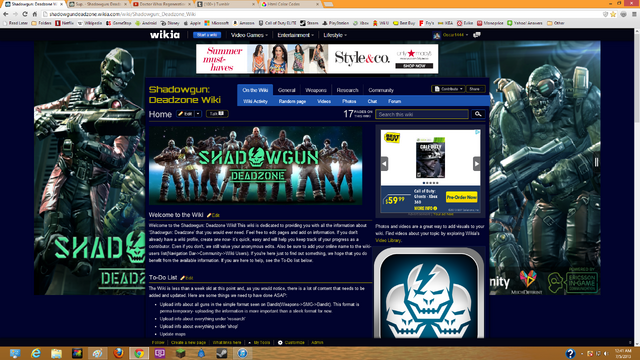Launch Firefox from the taskbar

[x=118, y=353]
